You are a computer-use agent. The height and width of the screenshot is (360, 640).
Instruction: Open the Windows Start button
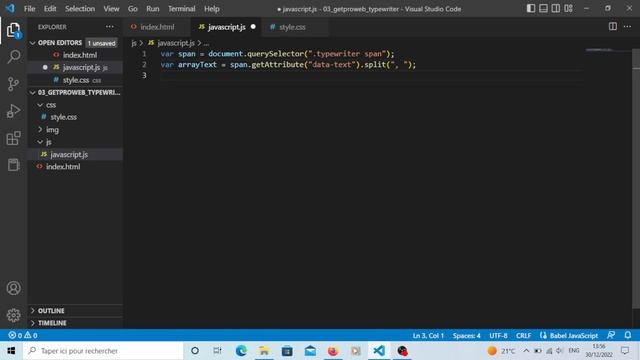[11, 351]
